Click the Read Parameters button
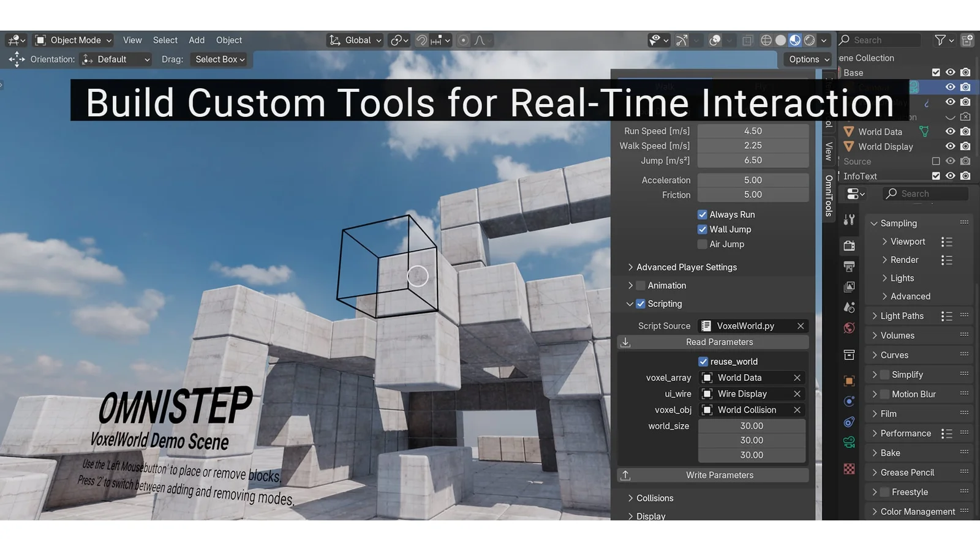 719,342
